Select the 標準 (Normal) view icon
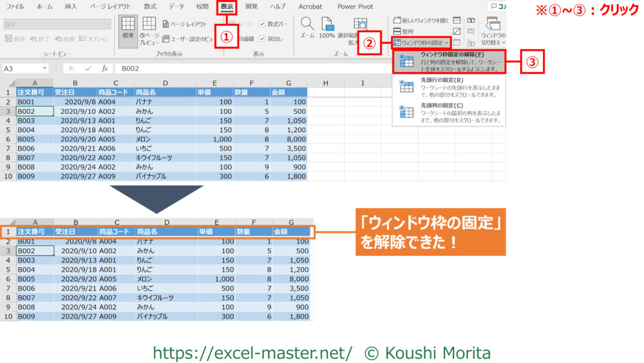This screenshot has width=644, height=363. (x=128, y=28)
